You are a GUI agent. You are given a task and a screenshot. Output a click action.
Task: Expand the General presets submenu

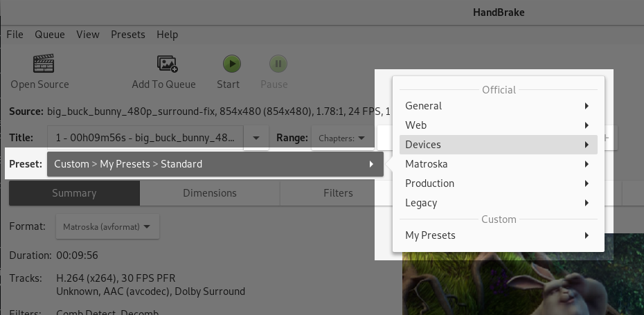click(497, 106)
